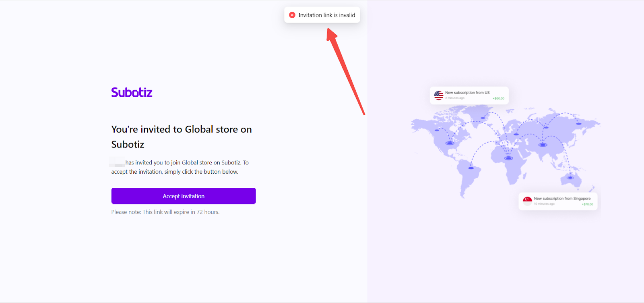Screen dimensions: 644x303
Task: Open the 'New subscription from US' card
Action: (x=469, y=95)
